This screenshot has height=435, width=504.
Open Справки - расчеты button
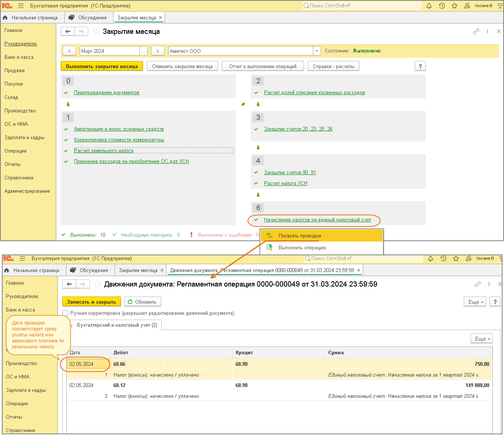(333, 66)
